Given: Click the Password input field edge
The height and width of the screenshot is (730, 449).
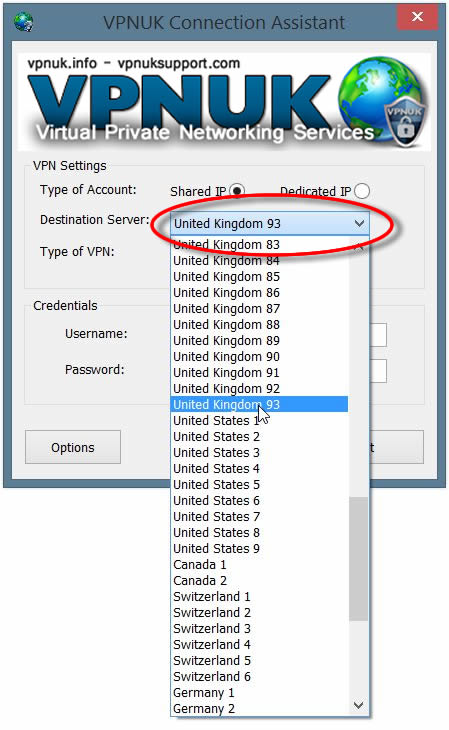Looking at the screenshot, I should [378, 371].
